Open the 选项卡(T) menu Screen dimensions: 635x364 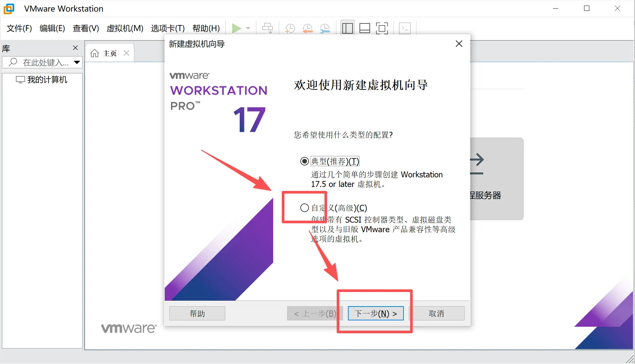tap(168, 28)
